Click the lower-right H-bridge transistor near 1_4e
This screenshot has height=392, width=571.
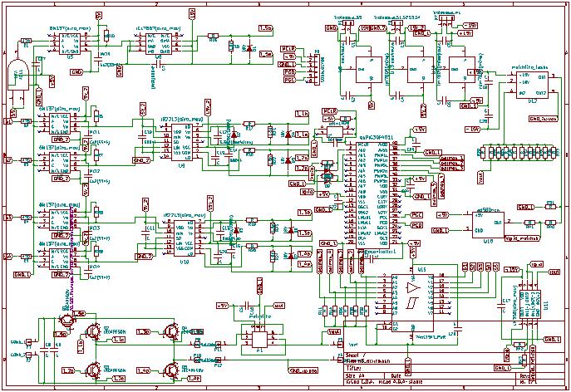tap(171, 370)
